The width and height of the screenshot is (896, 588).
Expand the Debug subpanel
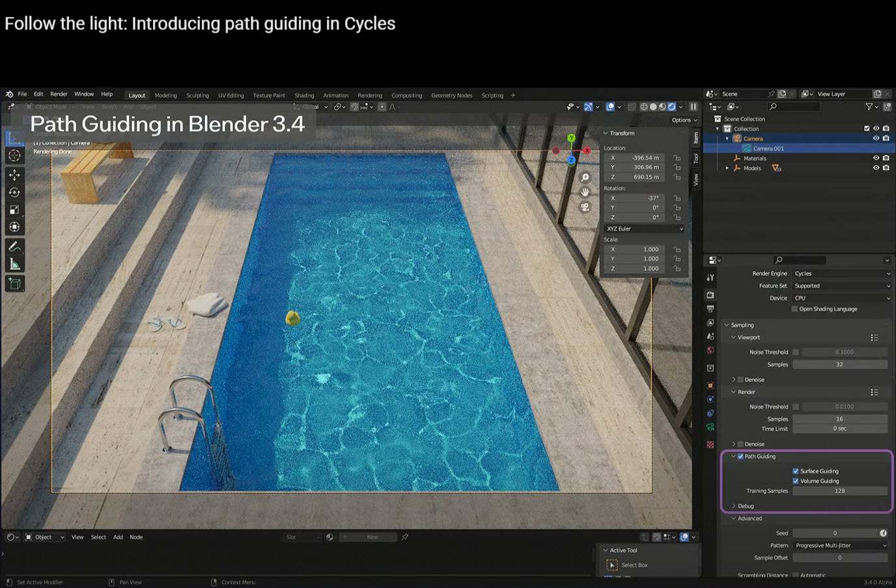(x=745, y=506)
